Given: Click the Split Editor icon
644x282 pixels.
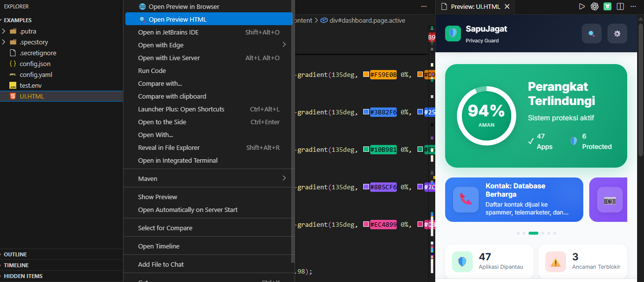Looking at the screenshot, I should point(620,6).
